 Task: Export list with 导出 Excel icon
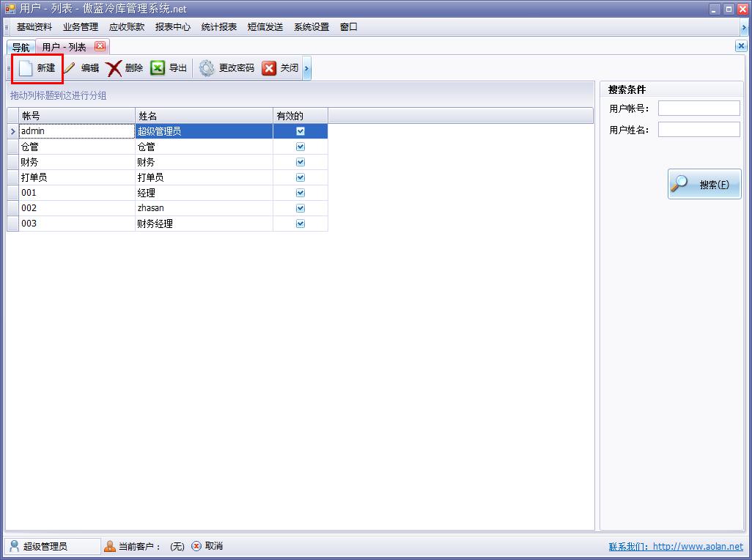[x=158, y=68]
